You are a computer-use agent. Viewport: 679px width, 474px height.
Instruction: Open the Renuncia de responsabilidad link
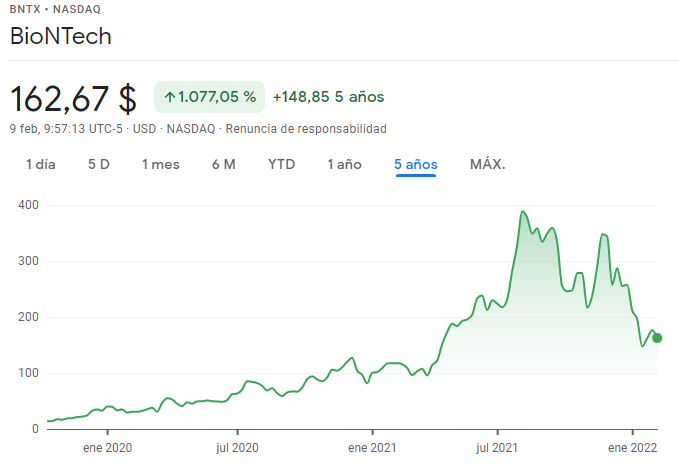[x=306, y=129]
